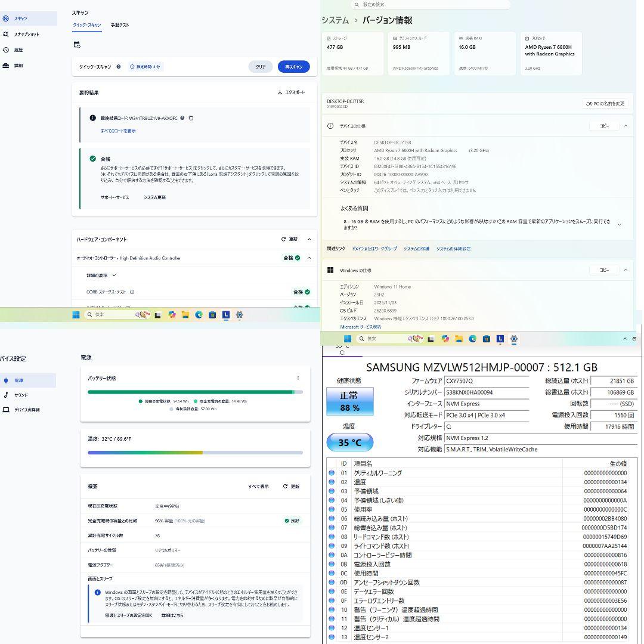Screen dimensions: 644x644
Task: Select the クイック・スキャン tab
Action: [87, 25]
